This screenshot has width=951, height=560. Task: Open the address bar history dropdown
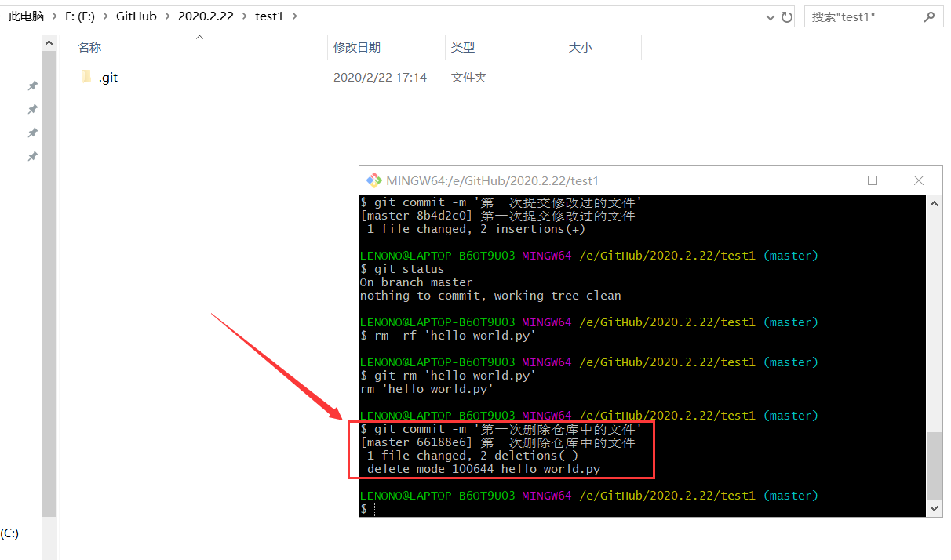click(x=770, y=16)
